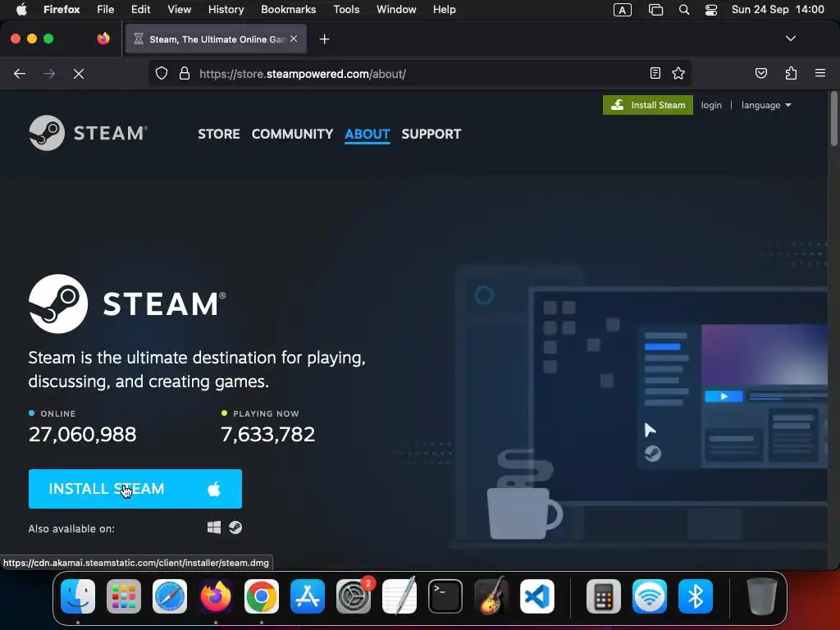Open the Apple menu
The image size is (840, 630).
coord(21,10)
